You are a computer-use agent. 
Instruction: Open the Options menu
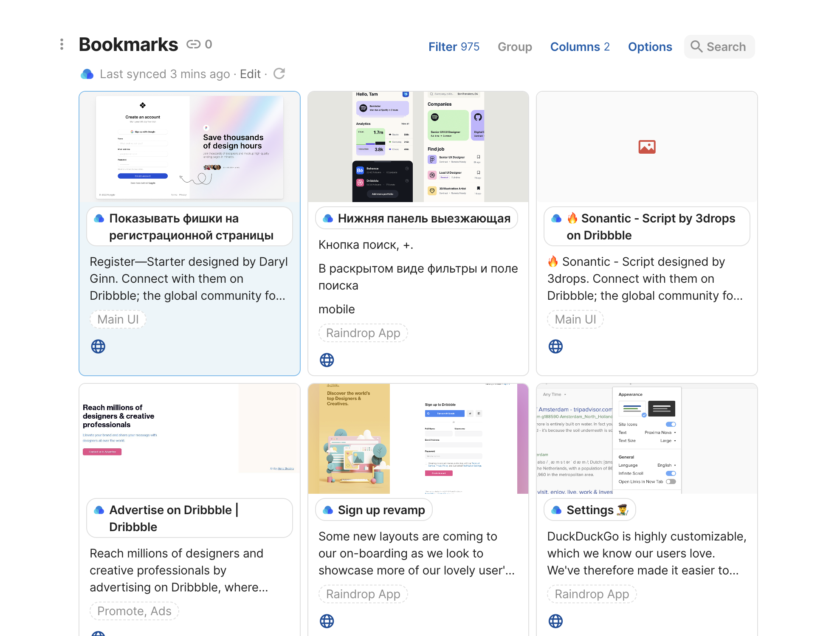(x=650, y=47)
